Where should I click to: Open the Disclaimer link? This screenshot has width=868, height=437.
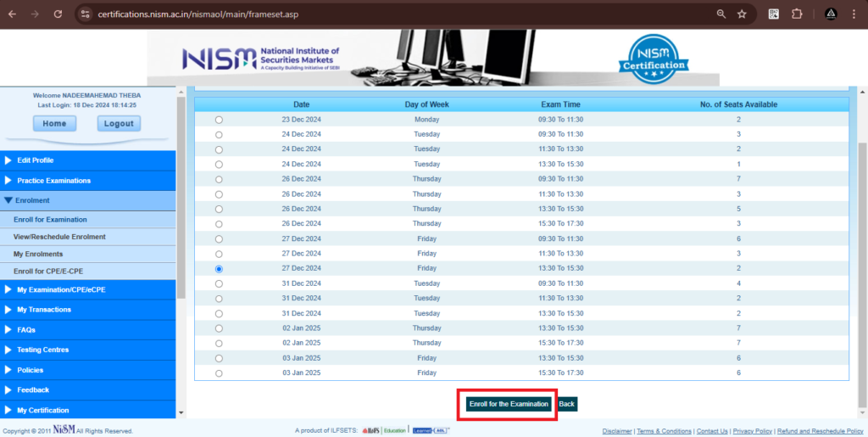pos(617,431)
